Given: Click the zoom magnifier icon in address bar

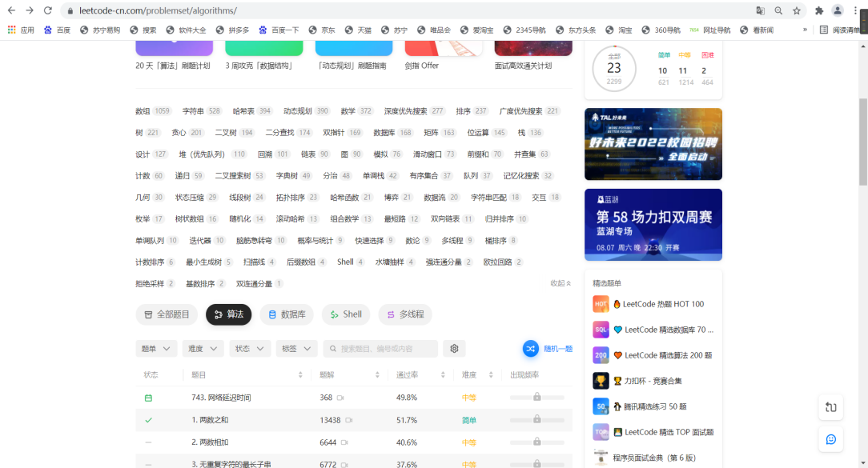Looking at the screenshot, I should [x=778, y=10].
